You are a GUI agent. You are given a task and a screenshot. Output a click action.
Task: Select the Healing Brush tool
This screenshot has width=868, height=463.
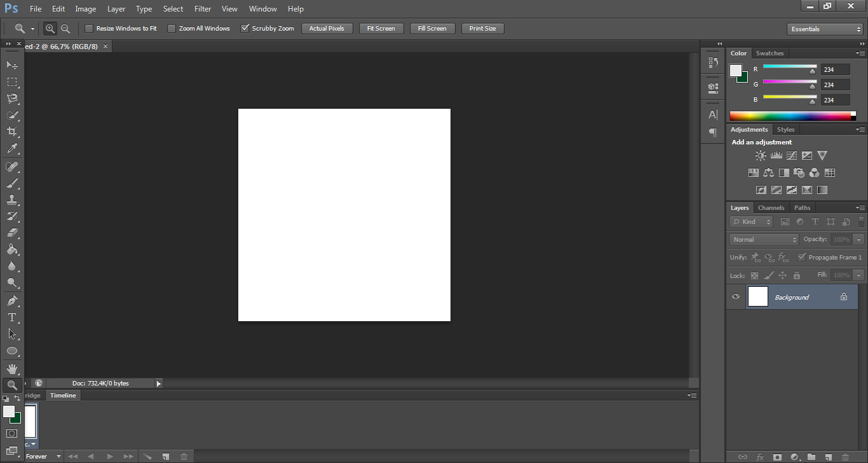[12, 167]
